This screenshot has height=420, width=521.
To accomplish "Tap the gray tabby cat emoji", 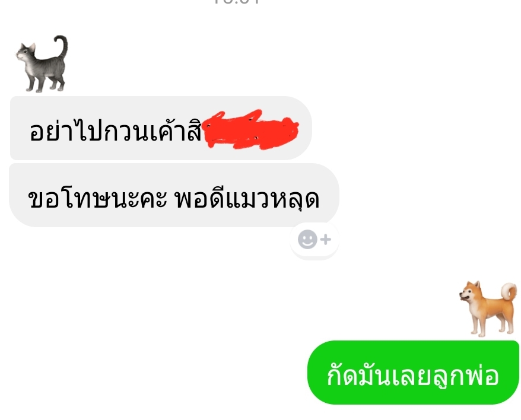I will point(42,64).
